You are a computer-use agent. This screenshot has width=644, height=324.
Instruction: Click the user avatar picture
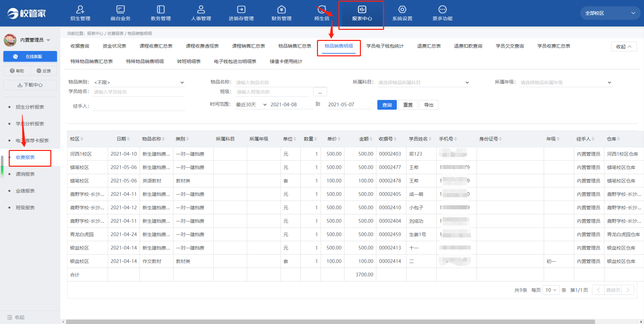[x=10, y=40]
